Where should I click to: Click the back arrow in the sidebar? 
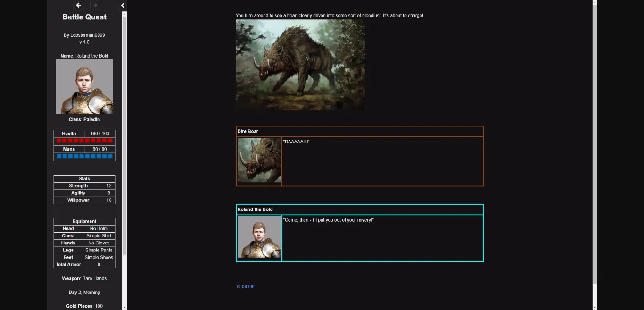pyautogui.click(x=79, y=5)
